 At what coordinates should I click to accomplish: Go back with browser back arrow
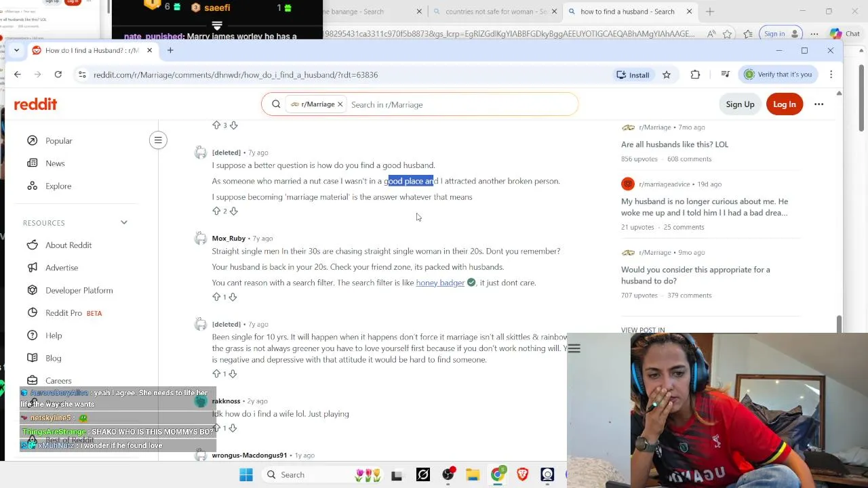click(x=18, y=75)
